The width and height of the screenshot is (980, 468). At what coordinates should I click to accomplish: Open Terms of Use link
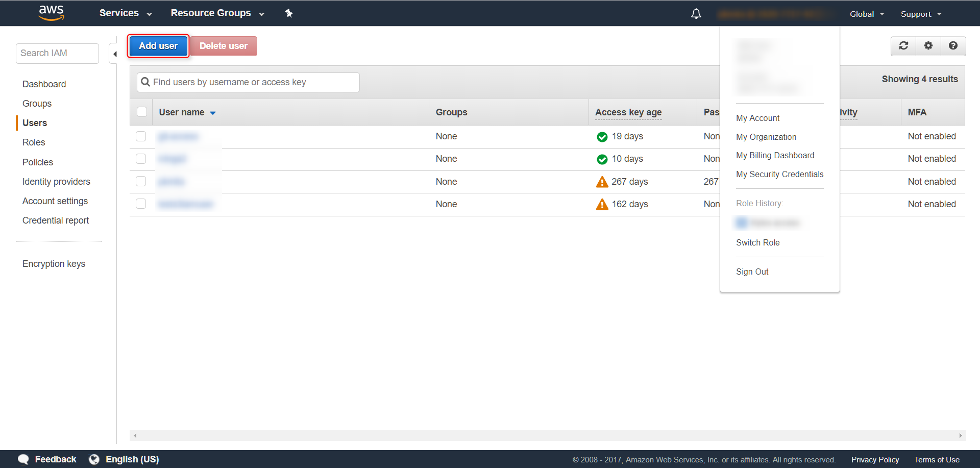click(x=937, y=460)
